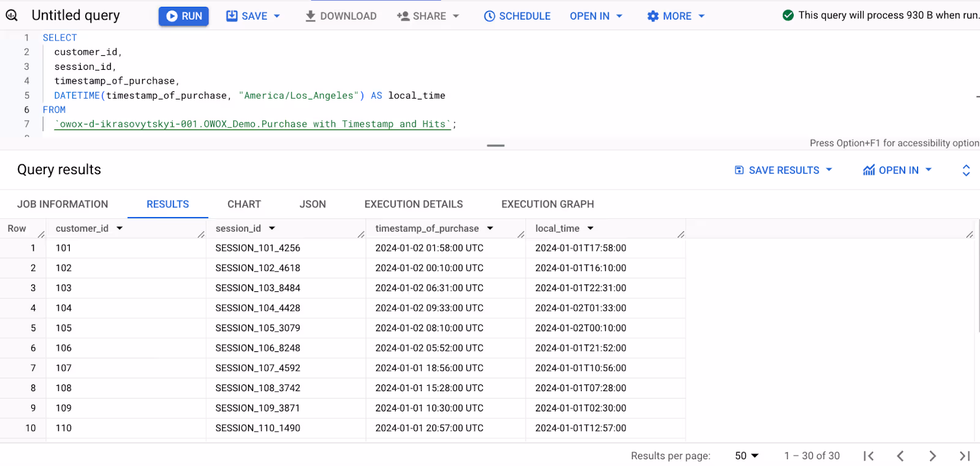Open the customer_id column sort menu
Screen dimensions: 980x466
click(119, 228)
